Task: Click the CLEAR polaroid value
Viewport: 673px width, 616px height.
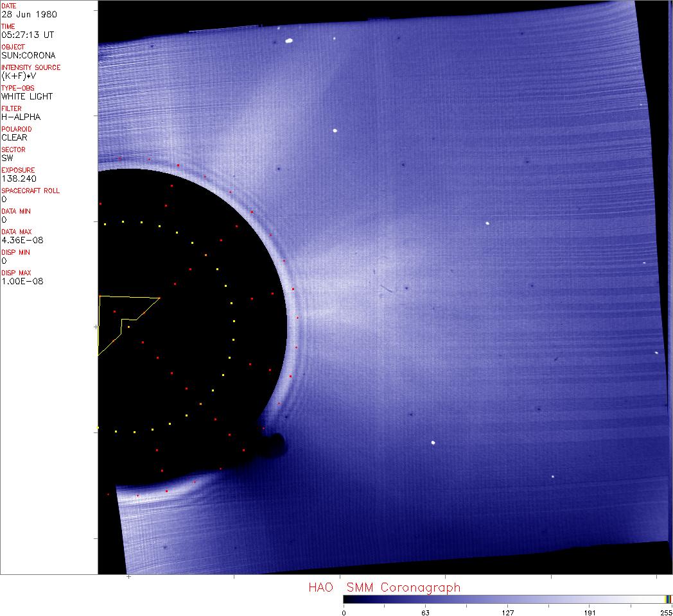Action: 15,137
